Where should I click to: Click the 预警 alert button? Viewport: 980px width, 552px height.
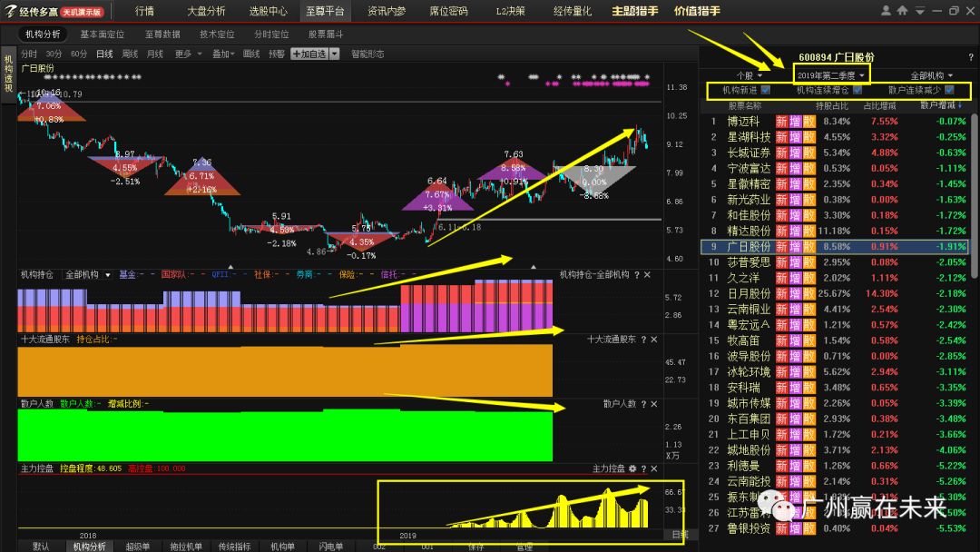(277, 54)
